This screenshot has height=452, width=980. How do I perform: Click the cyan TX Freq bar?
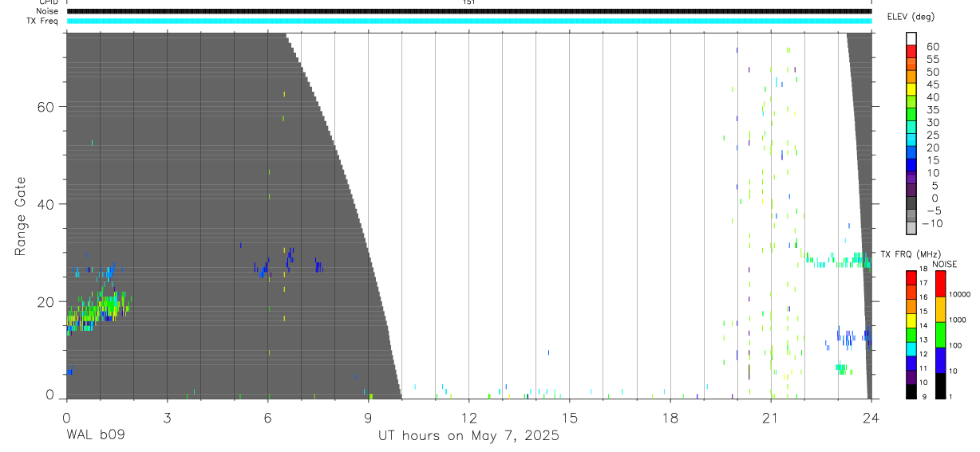pos(468,21)
